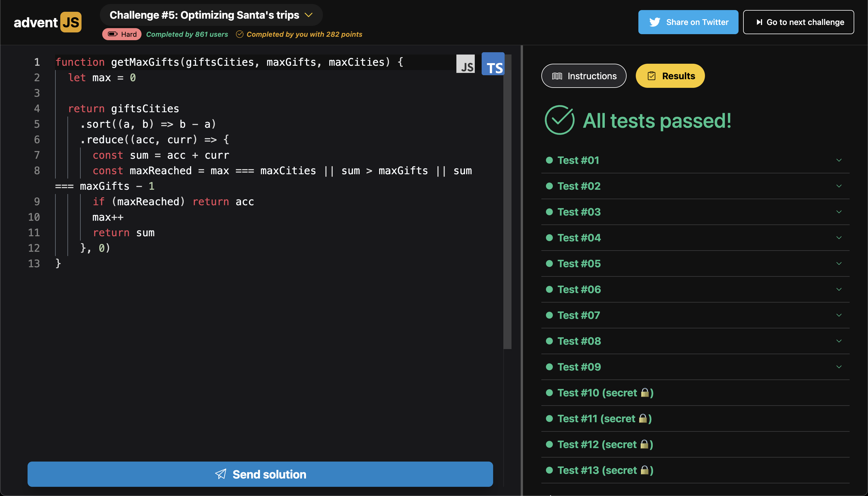Screen dimensions: 868x496
Task: Open the Results tab
Action: click(x=670, y=75)
